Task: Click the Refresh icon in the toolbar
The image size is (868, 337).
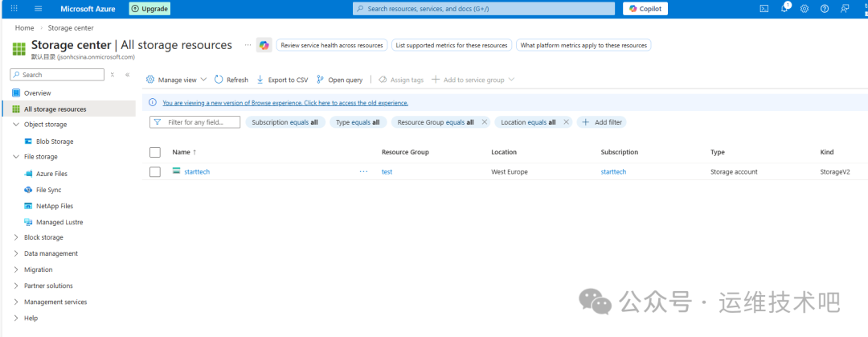Action: 218,80
